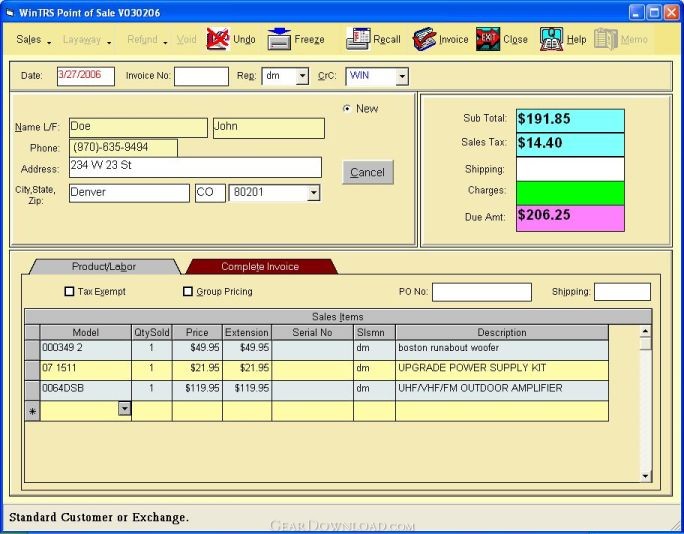
Task: Open the Invoice toolbar icon
Action: 424,39
